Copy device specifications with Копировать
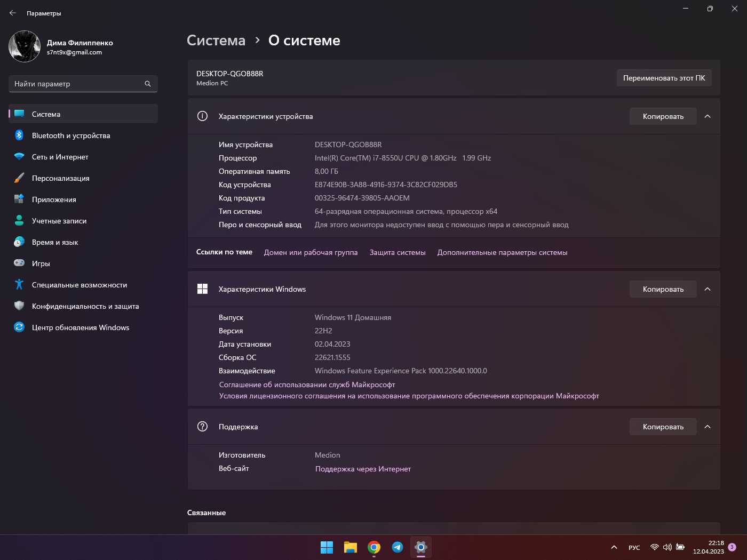 663,116
